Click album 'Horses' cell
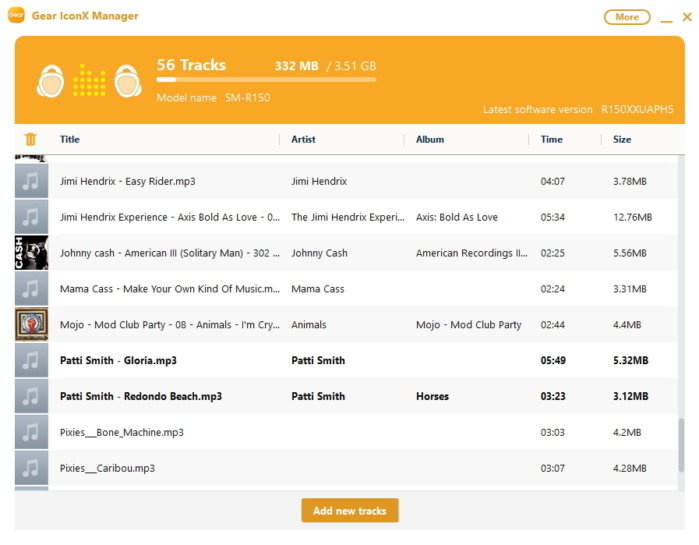This screenshot has height=545, width=699. click(432, 396)
